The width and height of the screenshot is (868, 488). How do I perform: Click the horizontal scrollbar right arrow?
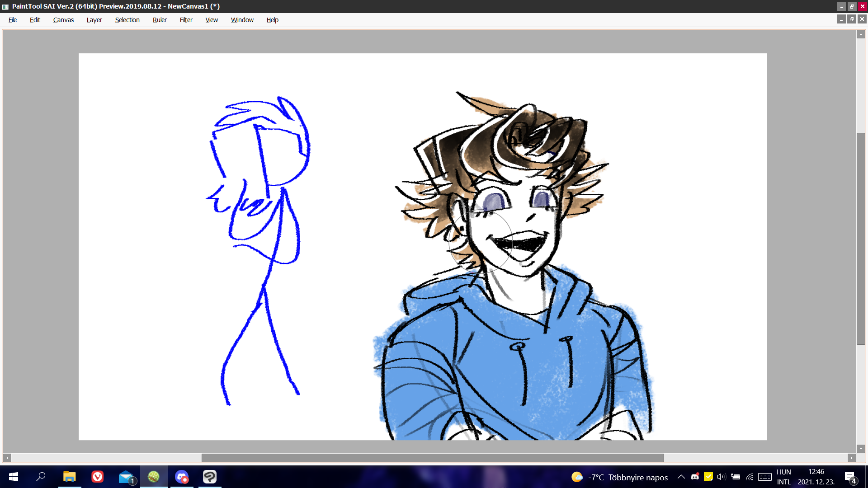(x=852, y=458)
